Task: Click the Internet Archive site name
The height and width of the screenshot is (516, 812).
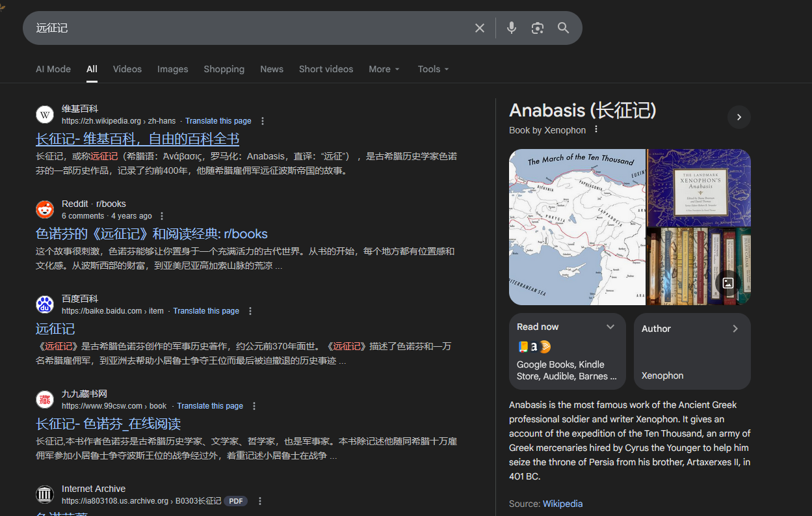Action: [x=94, y=489]
